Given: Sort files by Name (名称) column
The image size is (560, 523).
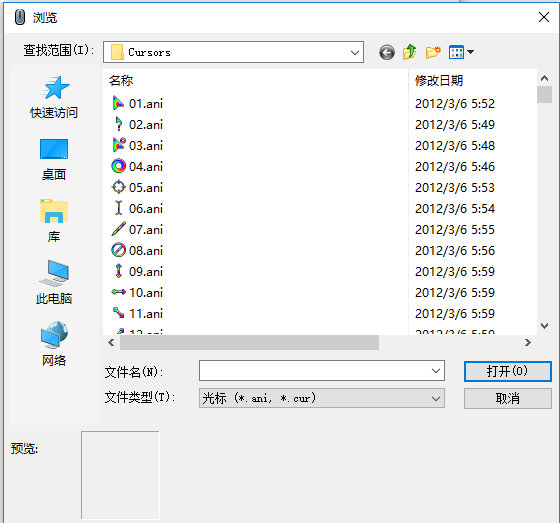Looking at the screenshot, I should coord(255,80).
